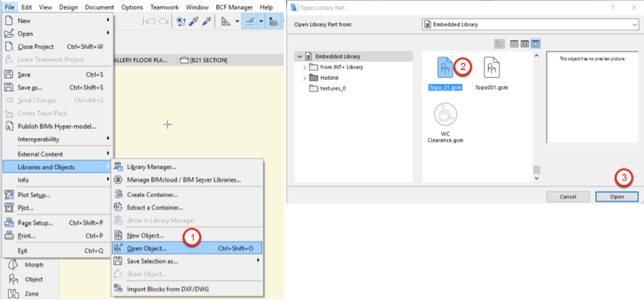This screenshot has width=644, height=300.
Task: Open the File menu
Action: point(11,7)
